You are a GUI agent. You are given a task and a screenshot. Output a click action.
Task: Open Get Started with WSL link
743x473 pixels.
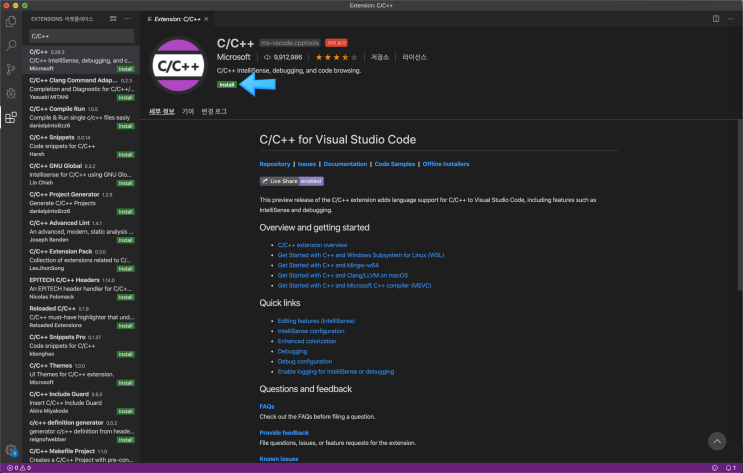tap(361, 255)
